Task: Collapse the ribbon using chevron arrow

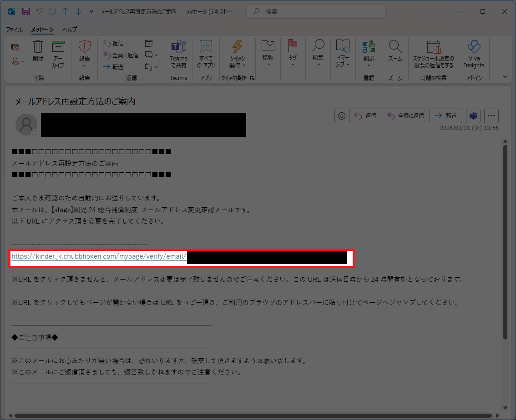Action: 505,76
